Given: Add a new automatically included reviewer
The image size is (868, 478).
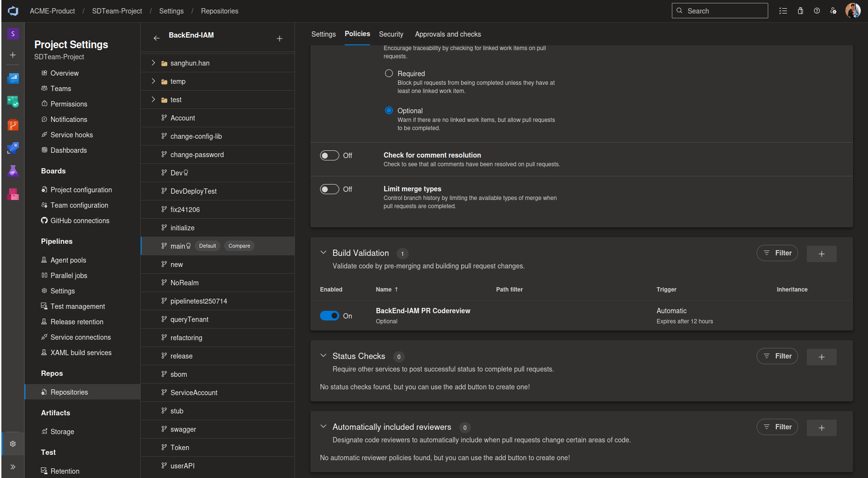Looking at the screenshot, I should [821, 428].
